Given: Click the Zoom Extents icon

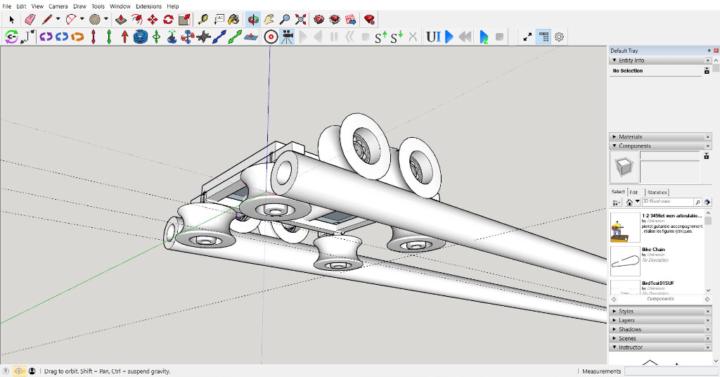Looking at the screenshot, I should point(301,19).
